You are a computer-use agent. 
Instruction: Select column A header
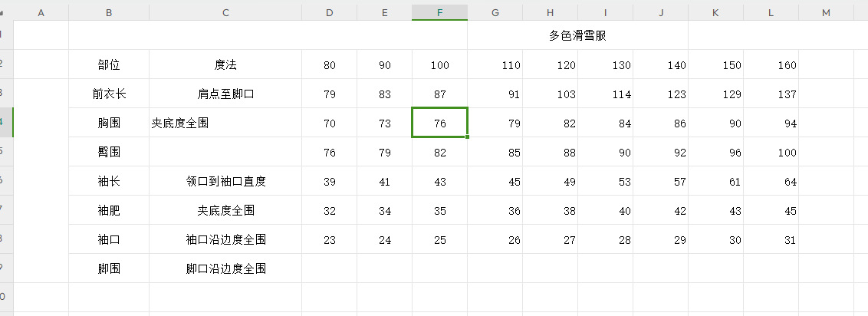(41, 12)
